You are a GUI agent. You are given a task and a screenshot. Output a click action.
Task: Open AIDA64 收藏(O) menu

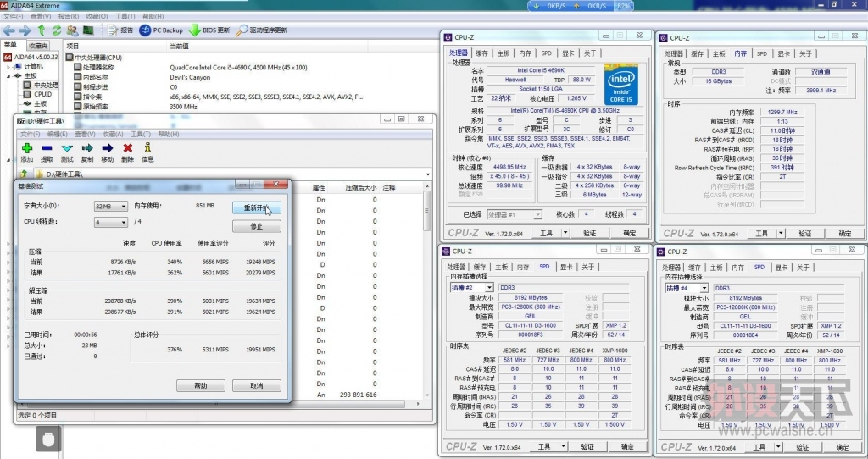coord(97,17)
